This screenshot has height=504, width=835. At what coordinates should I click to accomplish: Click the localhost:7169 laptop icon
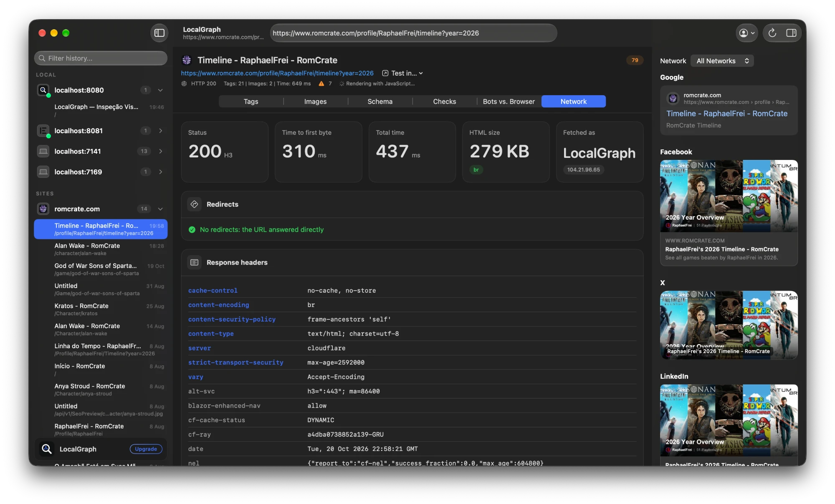pyautogui.click(x=43, y=172)
